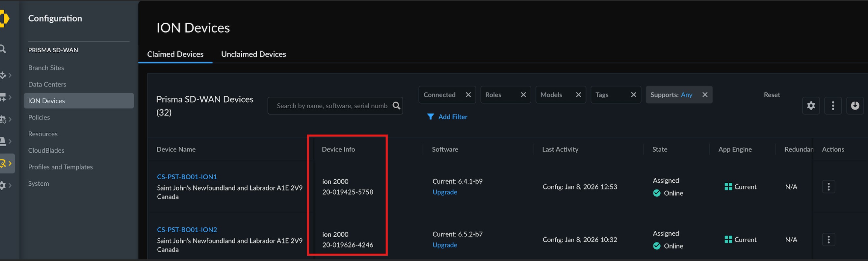Remove the Roles filter with its X
The height and width of the screenshot is (261, 868).
pos(523,95)
